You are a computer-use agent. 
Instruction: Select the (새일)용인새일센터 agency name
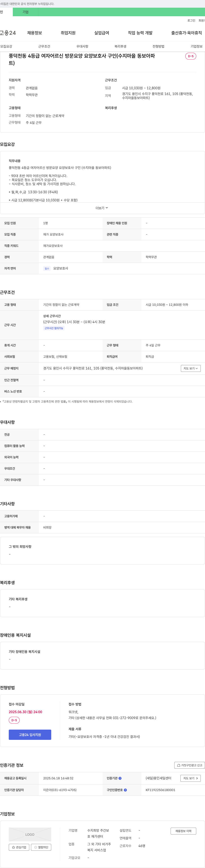[158, 778]
